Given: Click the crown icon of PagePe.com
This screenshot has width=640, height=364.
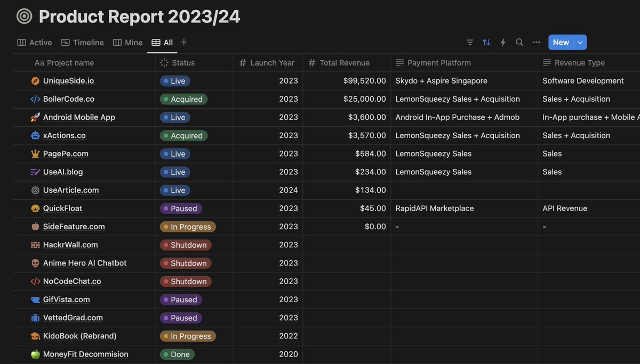Looking at the screenshot, I should tap(35, 153).
